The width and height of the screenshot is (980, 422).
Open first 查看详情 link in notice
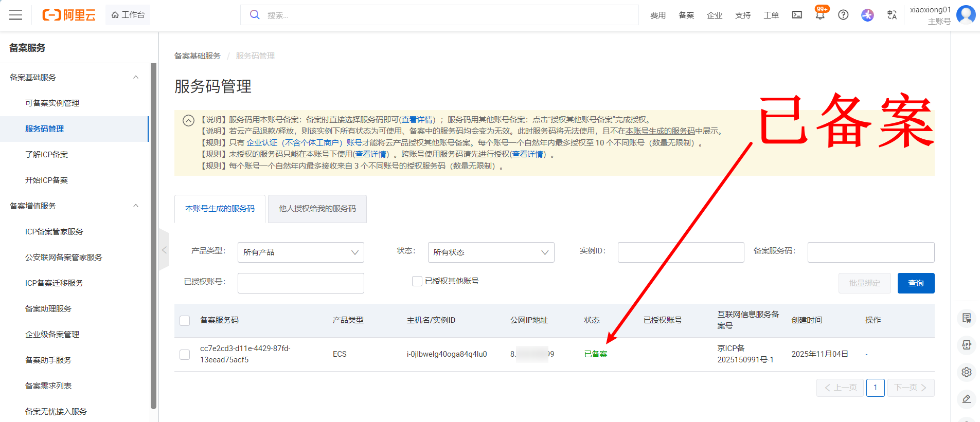pyautogui.click(x=417, y=120)
